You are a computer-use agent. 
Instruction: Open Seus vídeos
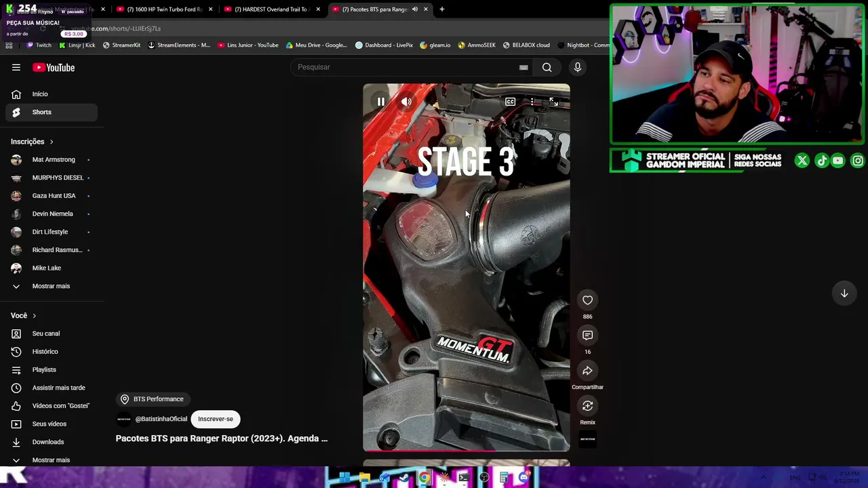(x=51, y=424)
